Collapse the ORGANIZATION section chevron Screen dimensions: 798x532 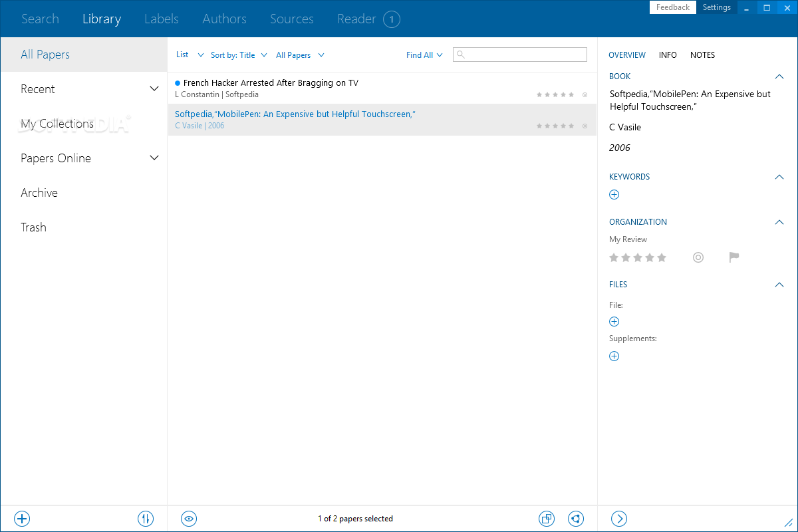coord(779,222)
